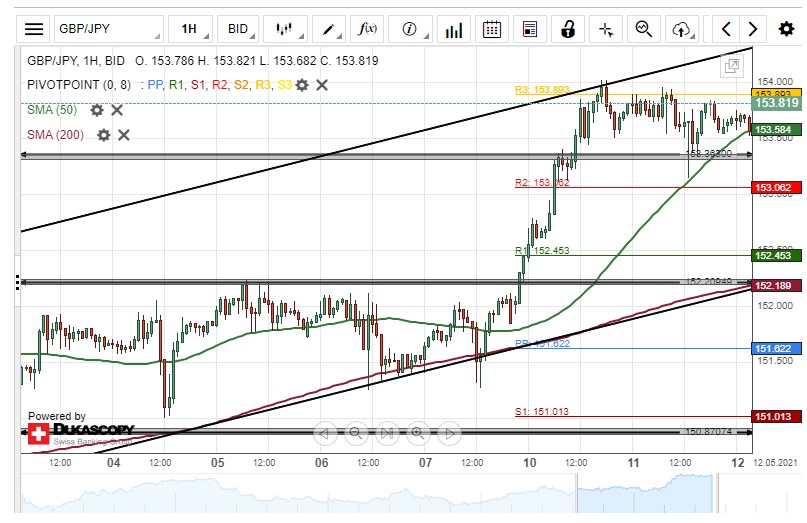This screenshot has height=523, width=807.
Task: Open SMA (200) settings gear
Action: [x=103, y=135]
